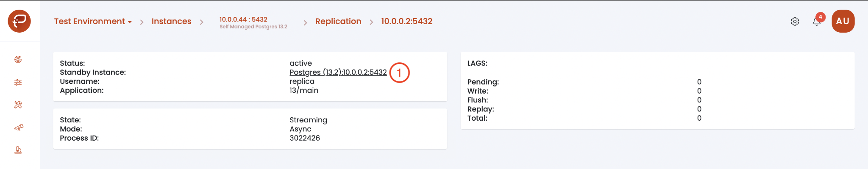The height and width of the screenshot is (169, 868).
Task: Open the microscope sidebar icon
Action: (x=18, y=150)
